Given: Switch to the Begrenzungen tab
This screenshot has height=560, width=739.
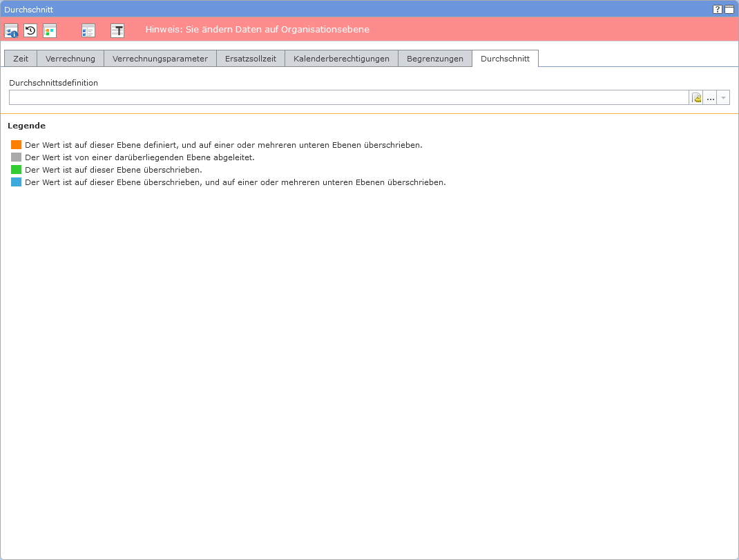Looking at the screenshot, I should point(435,59).
